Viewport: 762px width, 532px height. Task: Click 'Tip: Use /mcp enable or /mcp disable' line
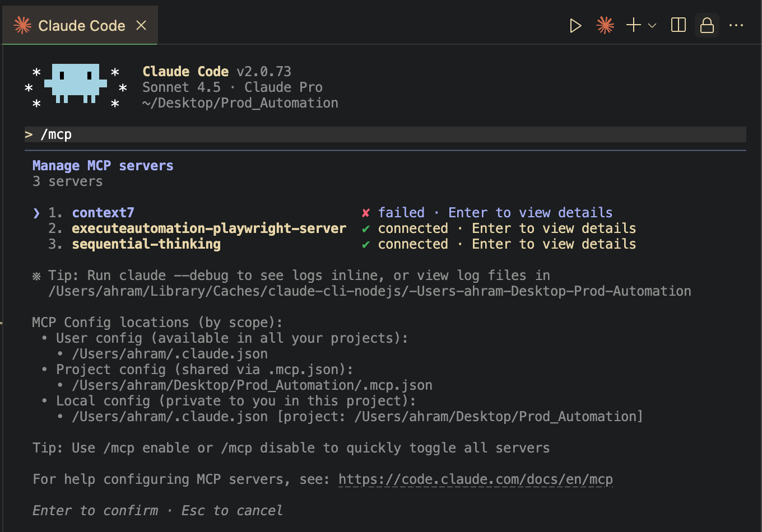tap(291, 448)
